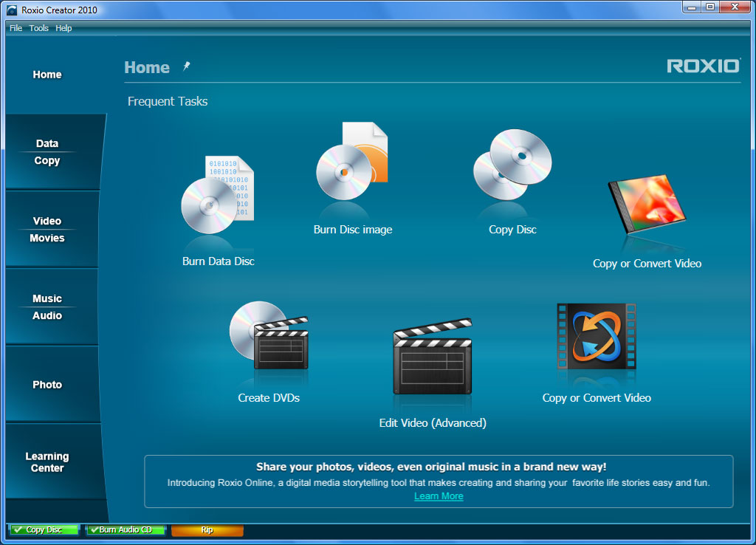756x545 pixels.
Task: Toggle the pushpin next to Home
Action: point(185,66)
